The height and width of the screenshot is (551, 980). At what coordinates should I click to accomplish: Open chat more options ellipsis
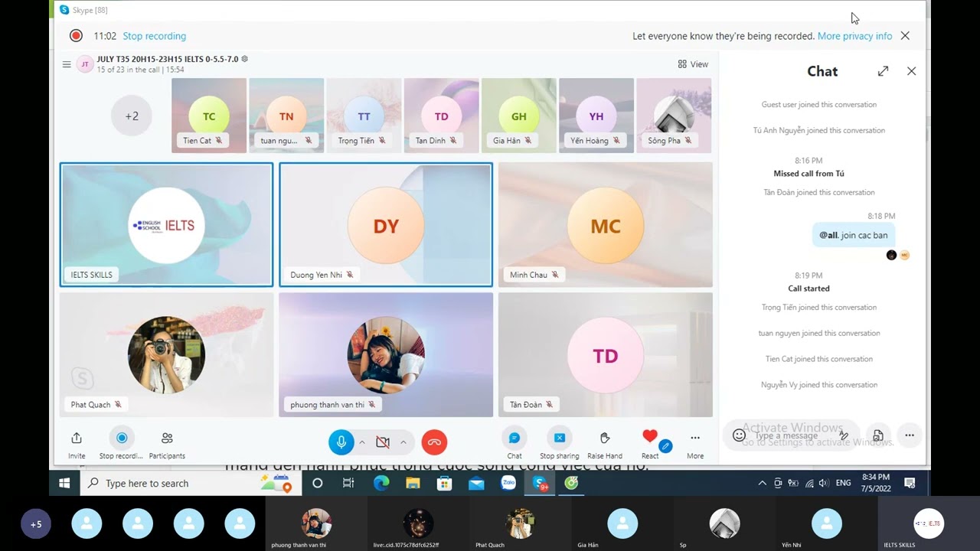coord(910,435)
